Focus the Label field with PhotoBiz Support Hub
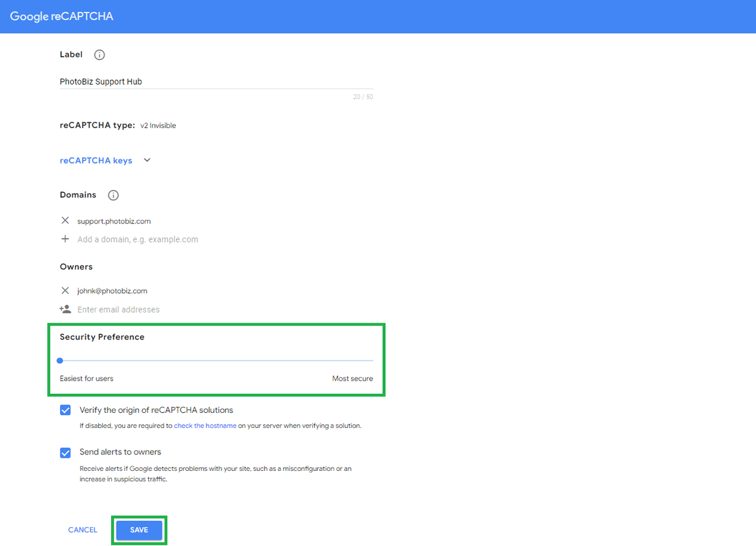Viewport: 756px width, 546px height. tap(215, 81)
